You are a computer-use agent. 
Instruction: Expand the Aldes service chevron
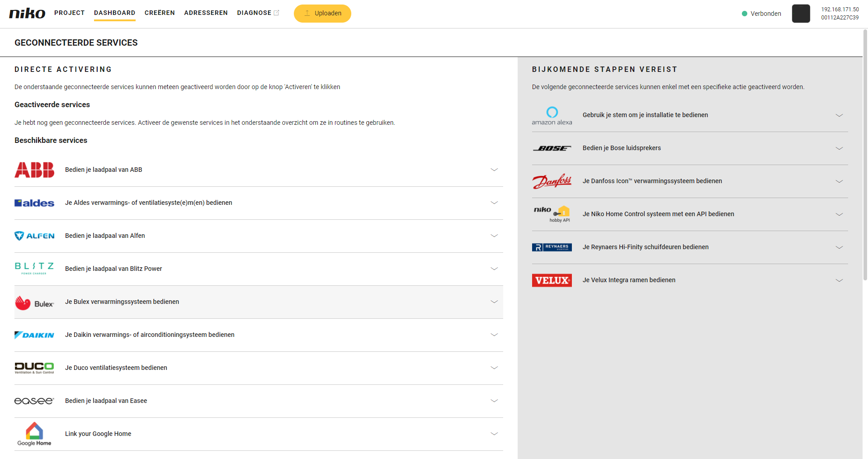coord(494,203)
